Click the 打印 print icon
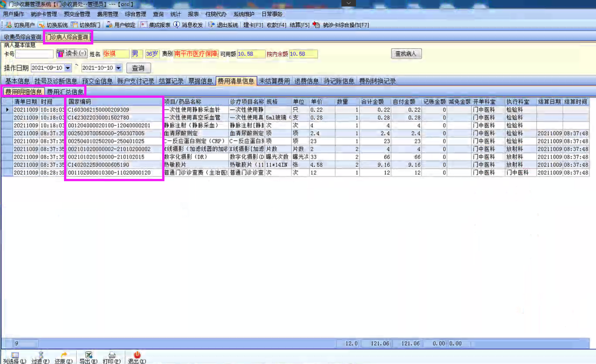Screen dimensions: 596x364 pos(112,355)
